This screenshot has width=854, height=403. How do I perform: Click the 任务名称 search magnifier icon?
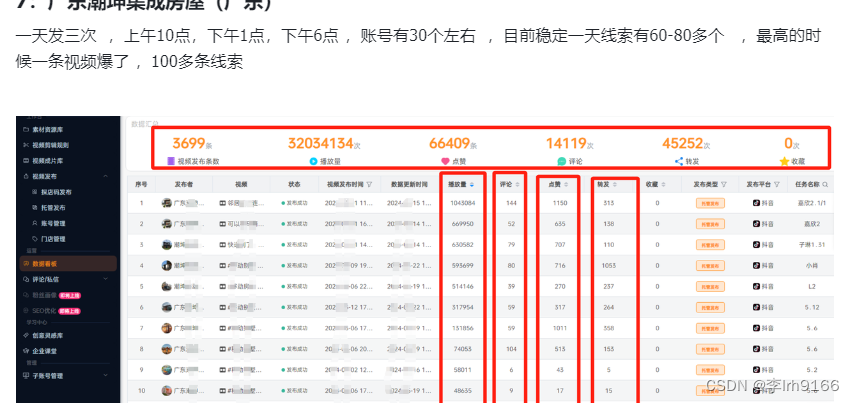pos(825,185)
